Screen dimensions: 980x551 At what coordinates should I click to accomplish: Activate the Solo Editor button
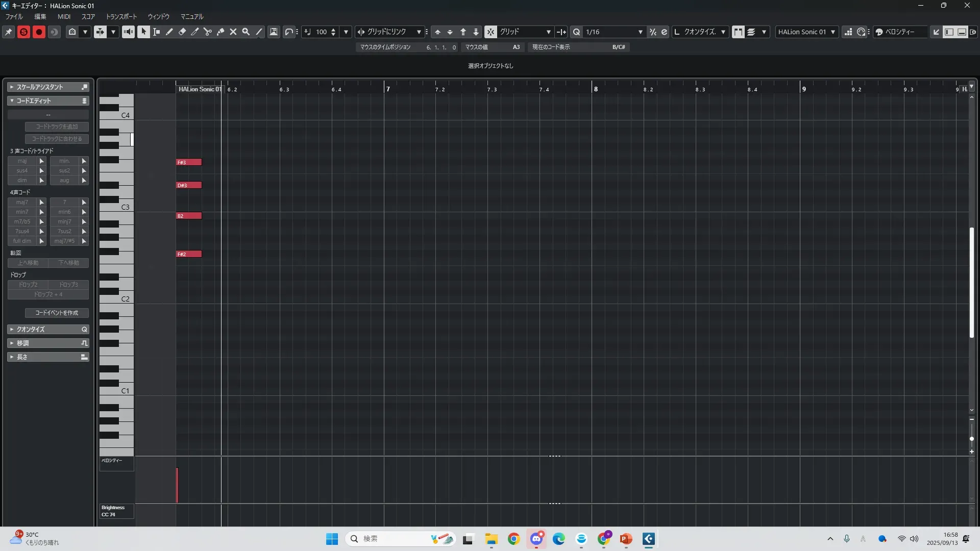[23, 32]
